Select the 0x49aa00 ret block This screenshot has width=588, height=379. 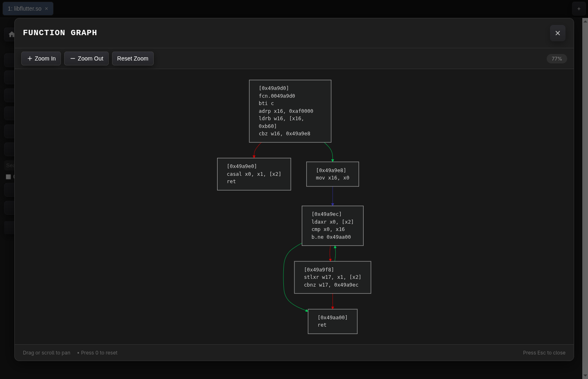point(332,321)
